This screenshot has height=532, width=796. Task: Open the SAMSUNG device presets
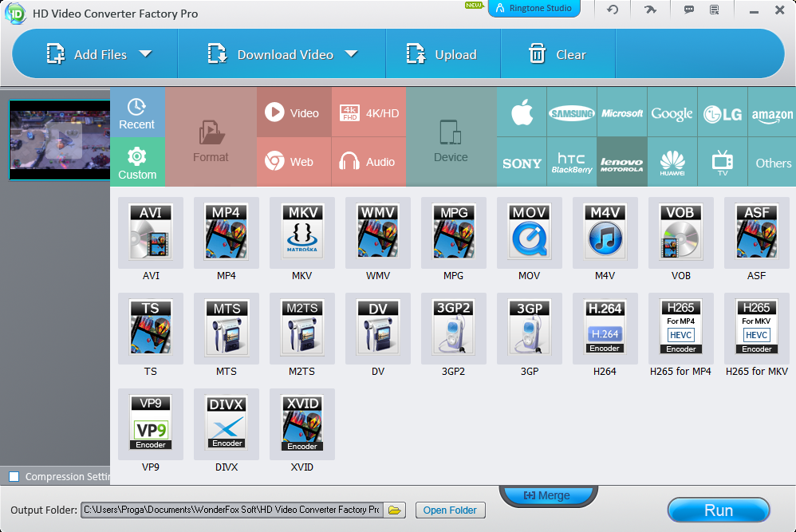tap(572, 112)
